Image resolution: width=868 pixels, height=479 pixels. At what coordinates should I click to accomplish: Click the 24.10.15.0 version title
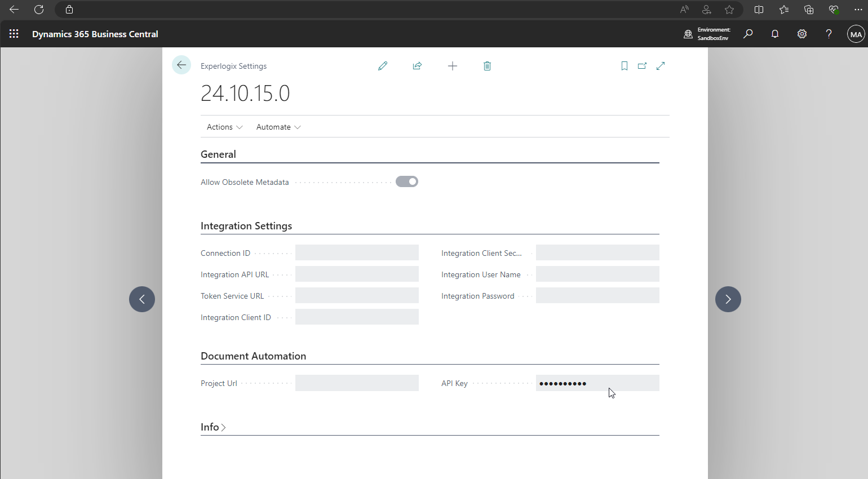245,93
